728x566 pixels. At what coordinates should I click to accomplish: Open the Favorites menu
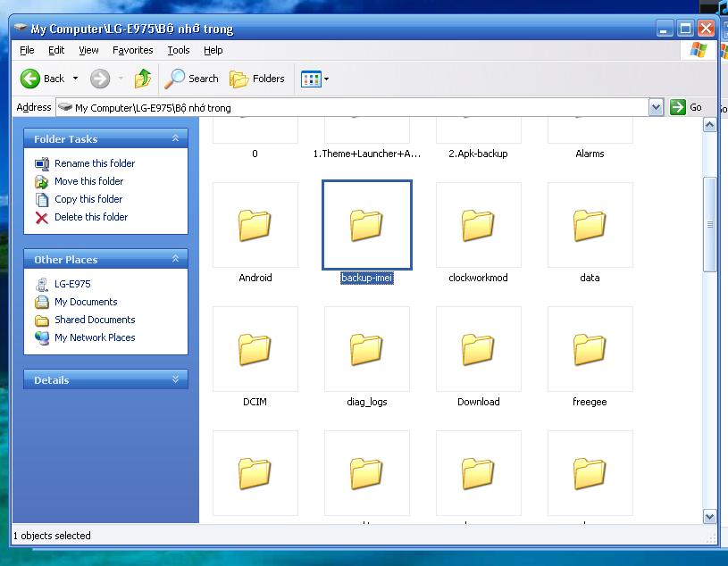tap(133, 50)
